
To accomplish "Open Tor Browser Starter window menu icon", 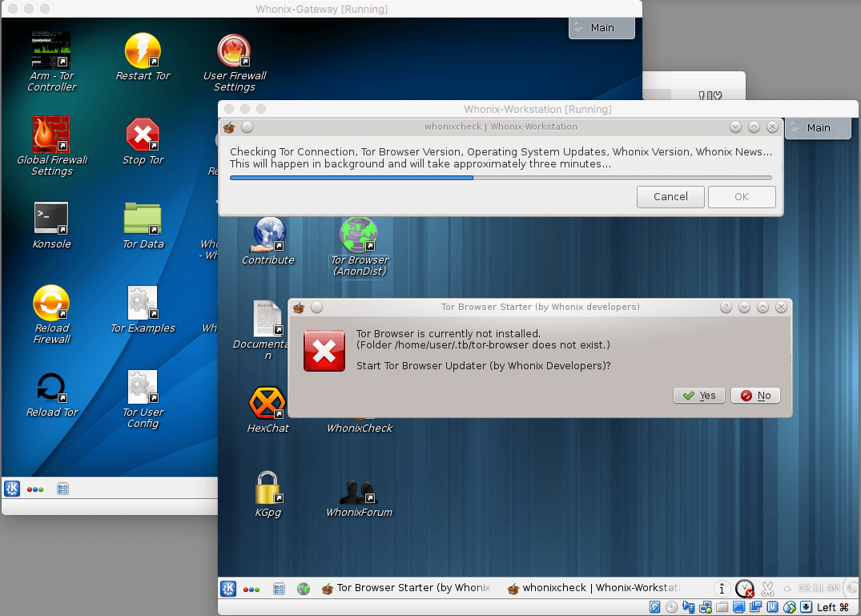I will [x=299, y=308].
